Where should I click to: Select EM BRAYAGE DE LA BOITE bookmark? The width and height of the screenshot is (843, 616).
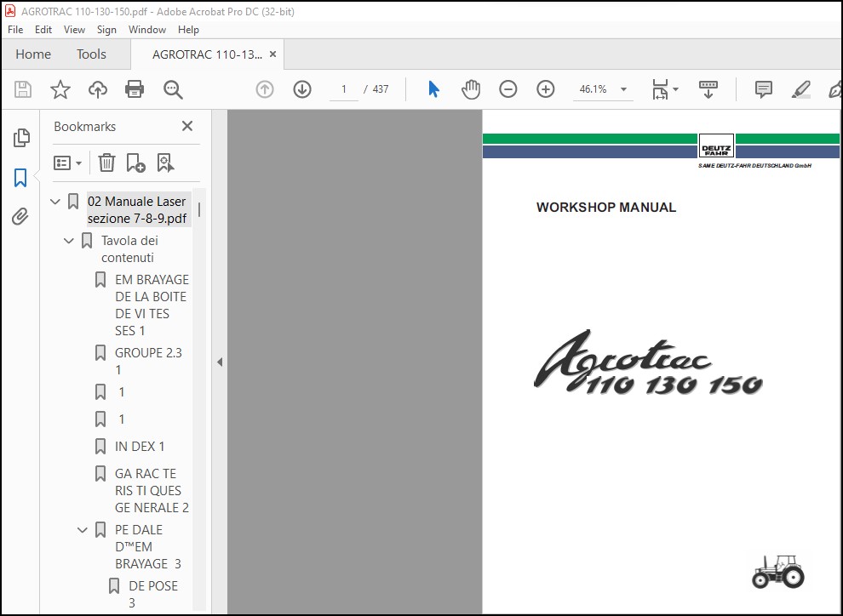click(x=152, y=305)
